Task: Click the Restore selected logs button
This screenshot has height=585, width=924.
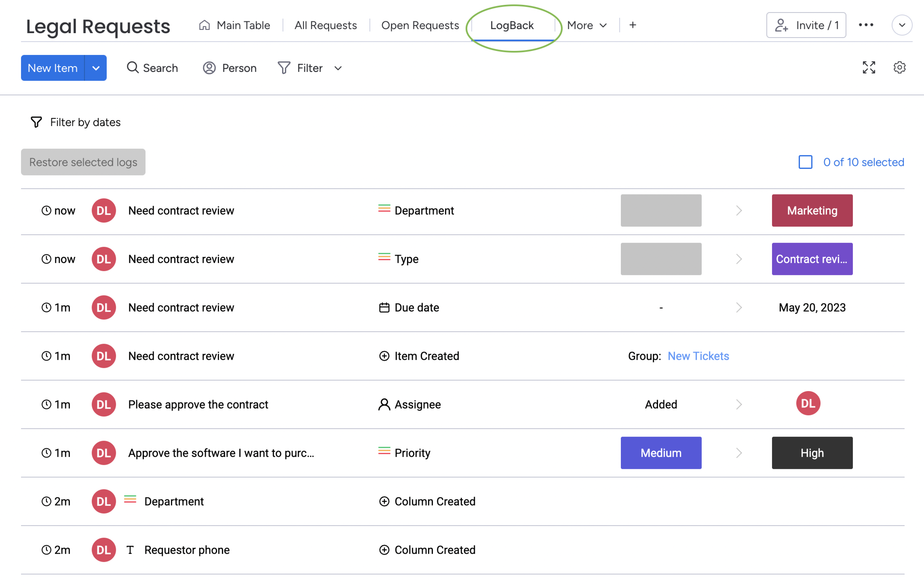Action: point(83,162)
